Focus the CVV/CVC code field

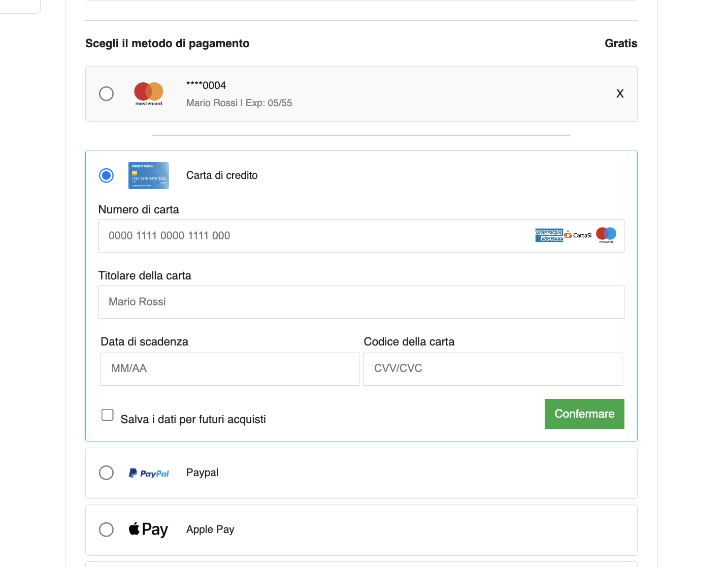click(x=492, y=369)
